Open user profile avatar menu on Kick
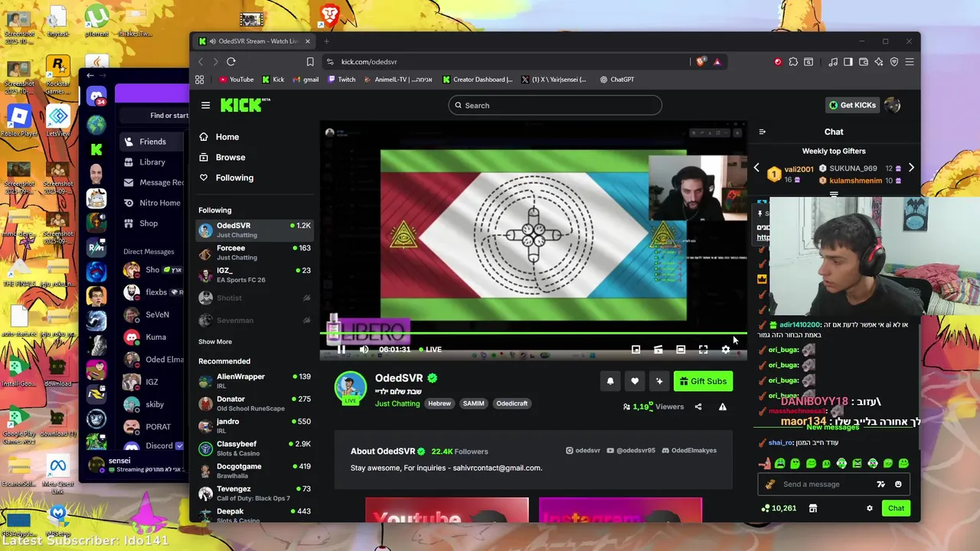 click(x=892, y=106)
